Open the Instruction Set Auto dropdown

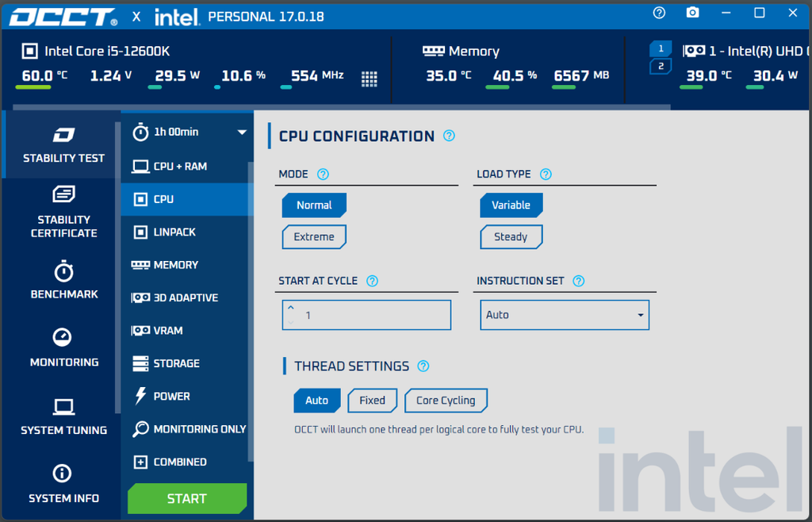tap(565, 315)
